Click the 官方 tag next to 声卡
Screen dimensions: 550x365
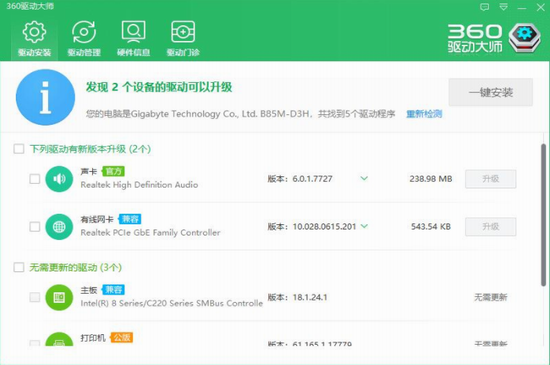pyautogui.click(x=113, y=171)
